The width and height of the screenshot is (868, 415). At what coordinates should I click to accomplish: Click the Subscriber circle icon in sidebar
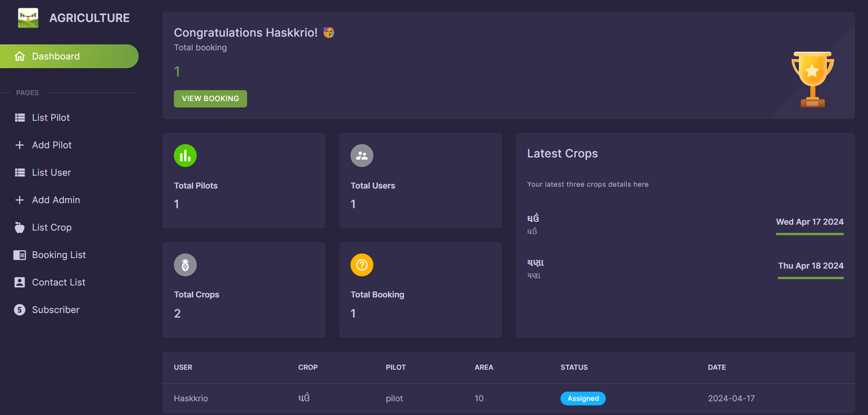pos(20,310)
